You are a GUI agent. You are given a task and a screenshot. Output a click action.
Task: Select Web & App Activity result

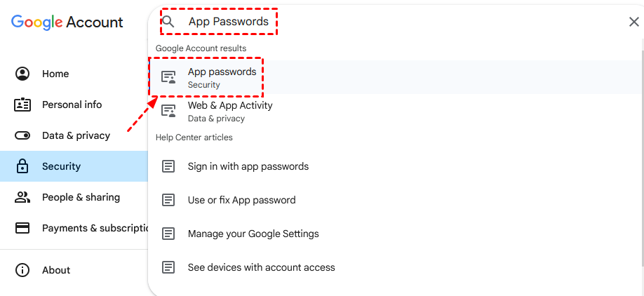pyautogui.click(x=230, y=111)
